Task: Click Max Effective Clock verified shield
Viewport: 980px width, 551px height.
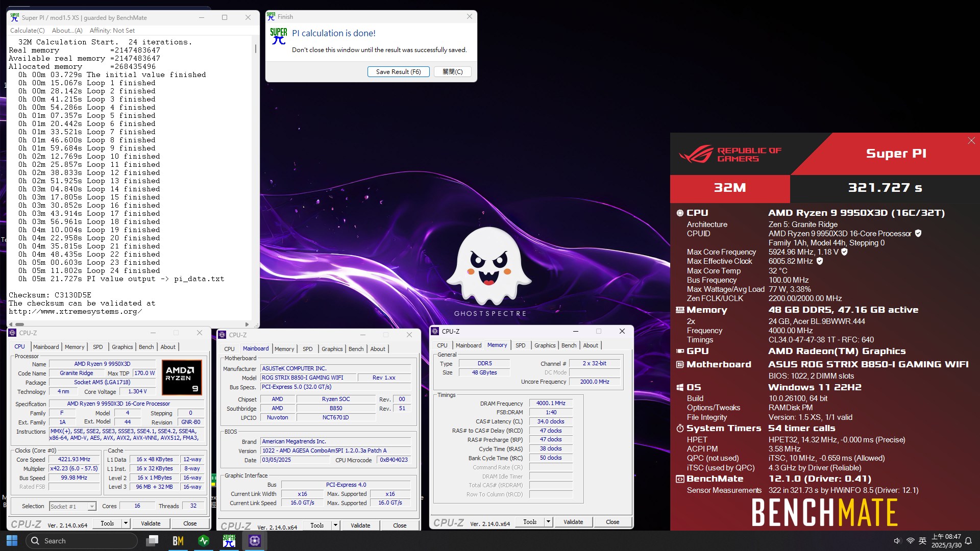Action: (820, 261)
